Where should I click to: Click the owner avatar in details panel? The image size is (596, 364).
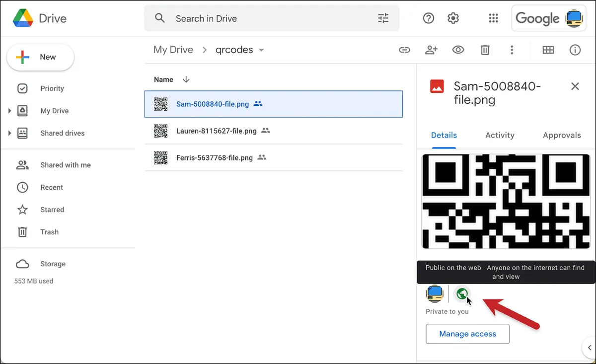click(435, 293)
